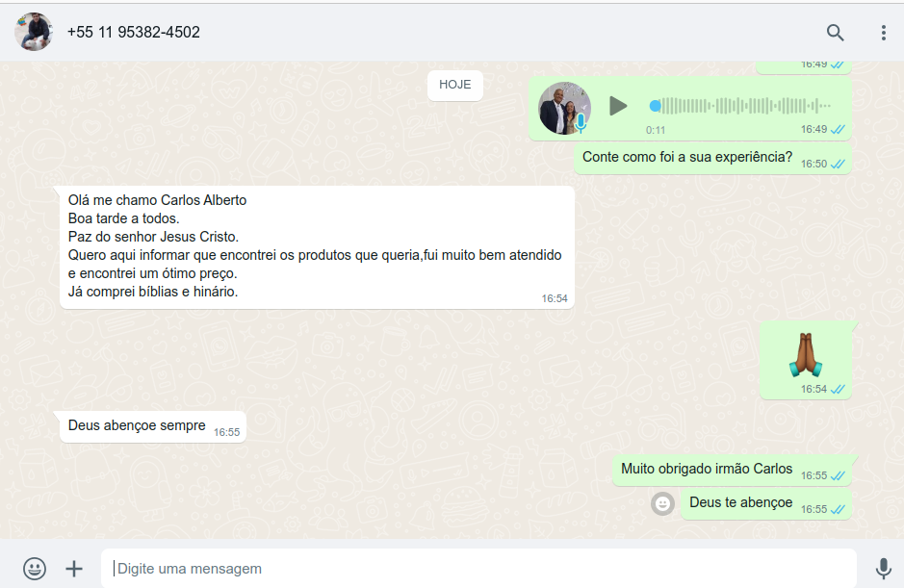Click the contact profile picture in header
Viewport: 904px width, 588px height.
pyautogui.click(x=34, y=32)
